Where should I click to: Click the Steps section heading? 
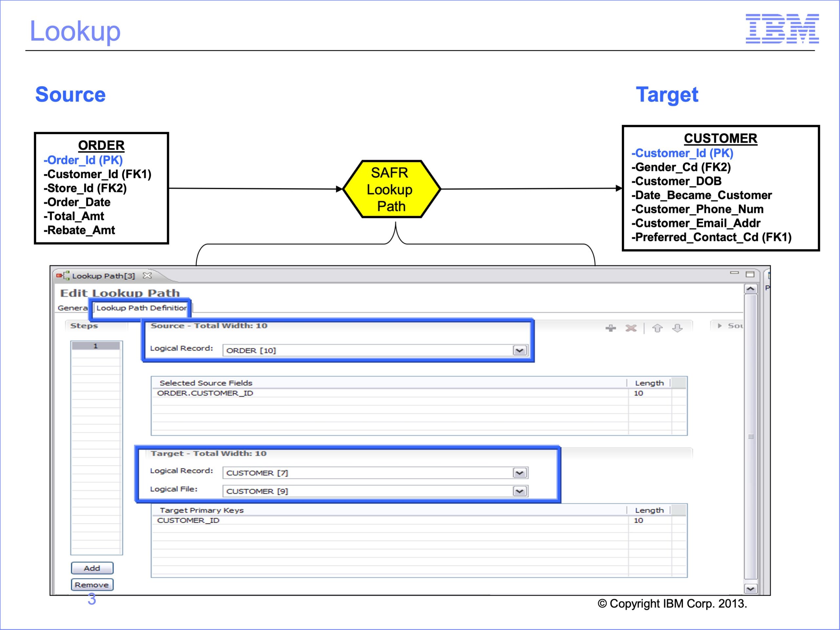click(x=84, y=326)
